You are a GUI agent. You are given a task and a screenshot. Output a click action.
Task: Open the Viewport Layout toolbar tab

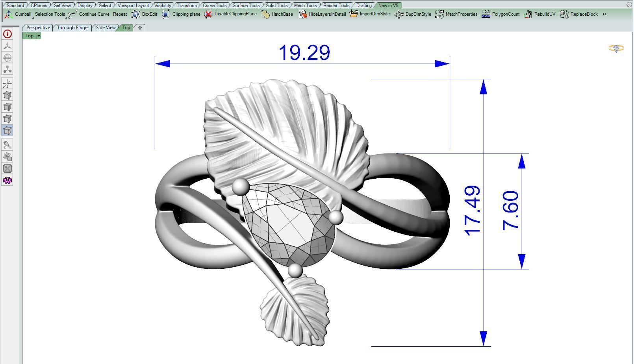tap(133, 6)
